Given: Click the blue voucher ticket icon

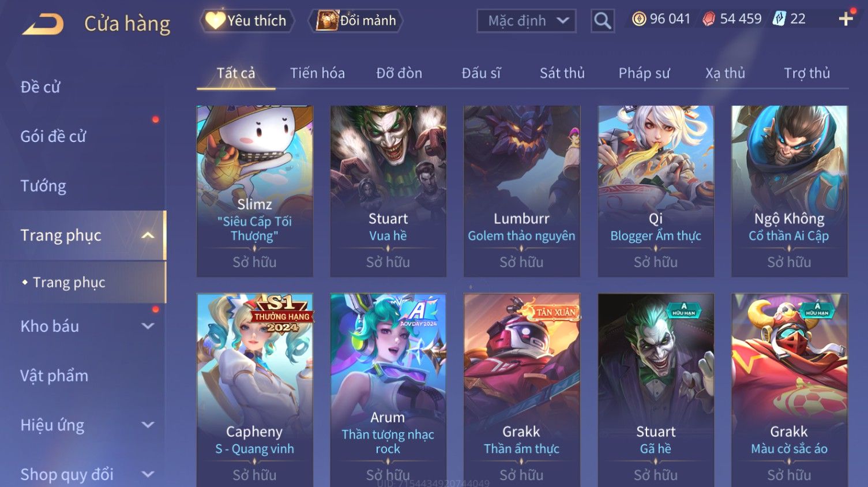Looking at the screenshot, I should (779, 18).
